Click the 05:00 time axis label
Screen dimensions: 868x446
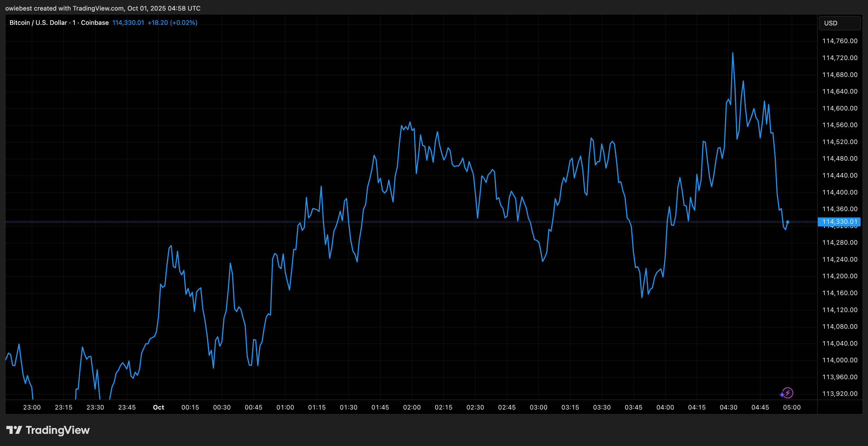[x=791, y=407]
